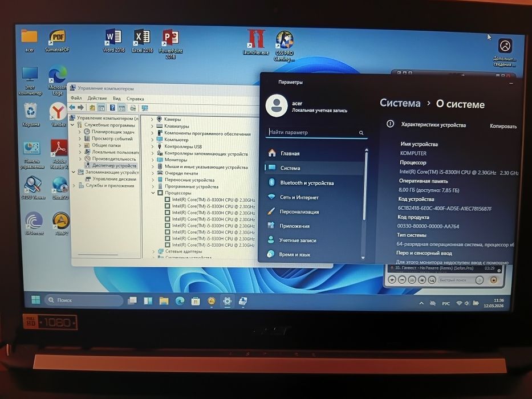This screenshot has width=532, height=399.
Task: Expand the Клавиатуры device category
Action: [152, 126]
